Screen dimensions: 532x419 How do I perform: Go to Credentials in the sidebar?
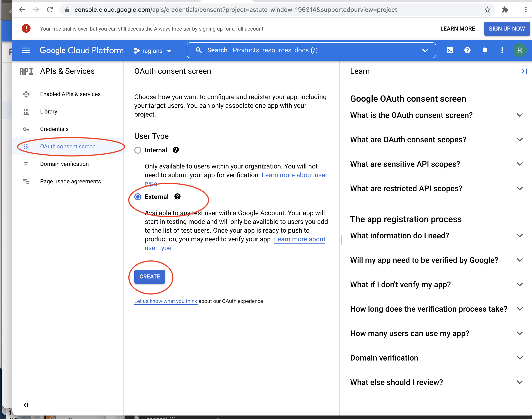54,129
